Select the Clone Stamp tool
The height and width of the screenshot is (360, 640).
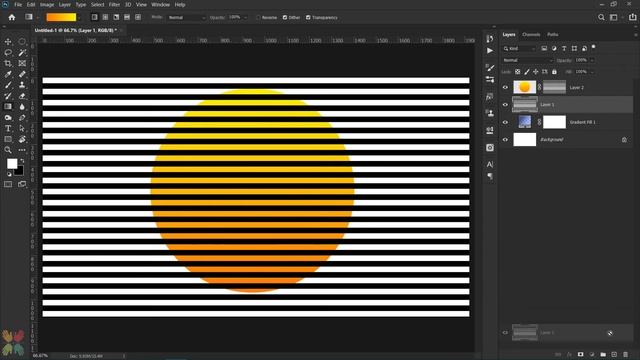22,85
